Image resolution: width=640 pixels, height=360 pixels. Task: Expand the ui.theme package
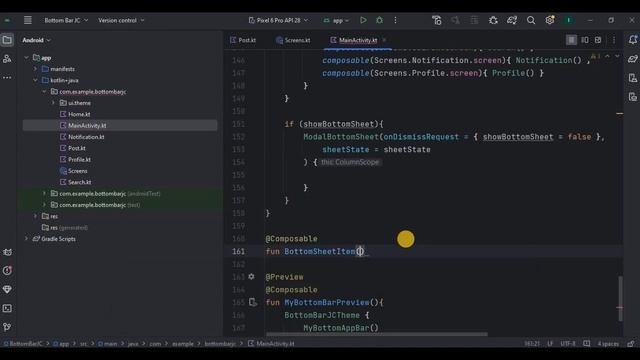tap(53, 103)
